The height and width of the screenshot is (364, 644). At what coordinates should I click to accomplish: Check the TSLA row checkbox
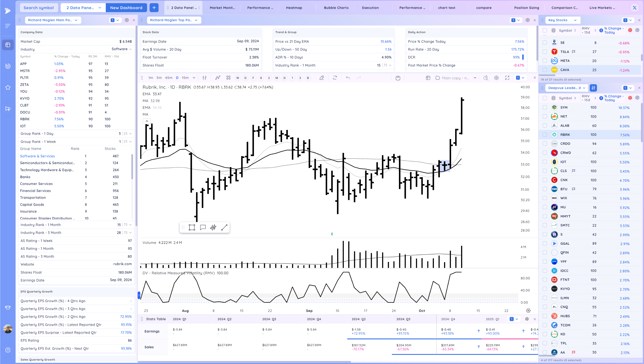point(545,52)
